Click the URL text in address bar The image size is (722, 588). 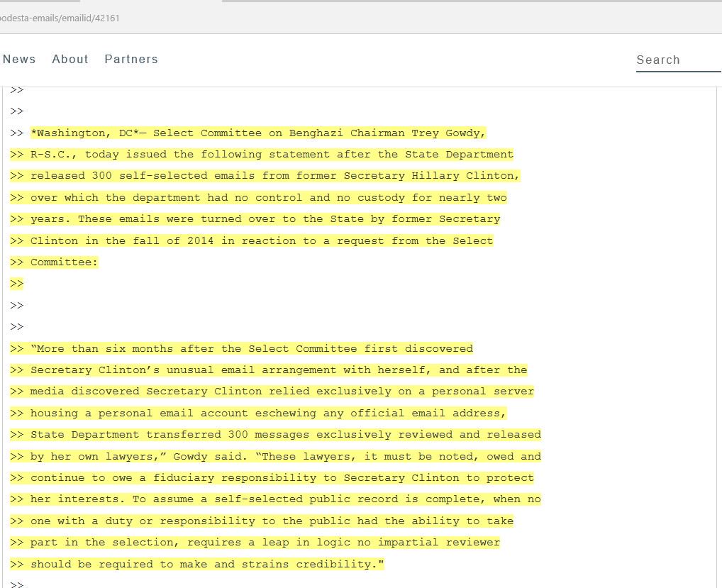[x=60, y=18]
